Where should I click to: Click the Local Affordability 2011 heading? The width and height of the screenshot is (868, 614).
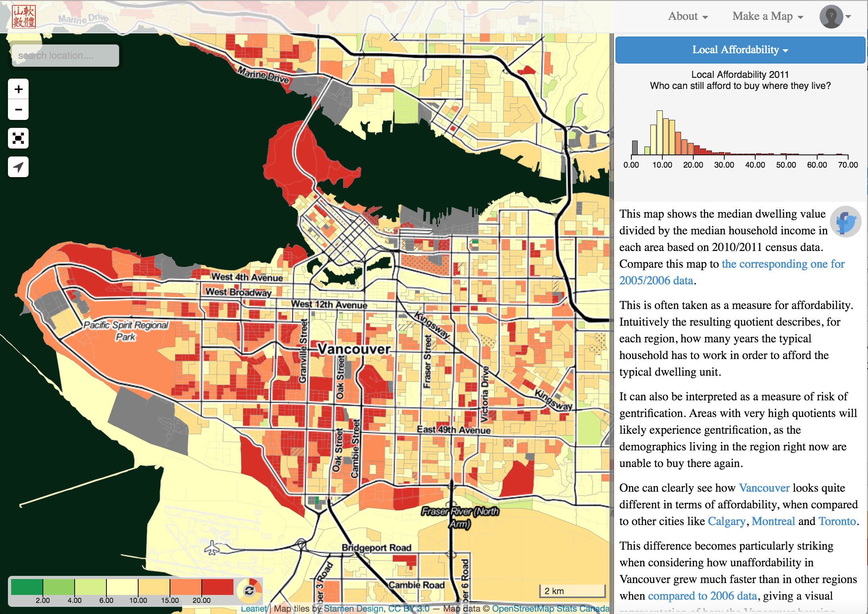(740, 74)
